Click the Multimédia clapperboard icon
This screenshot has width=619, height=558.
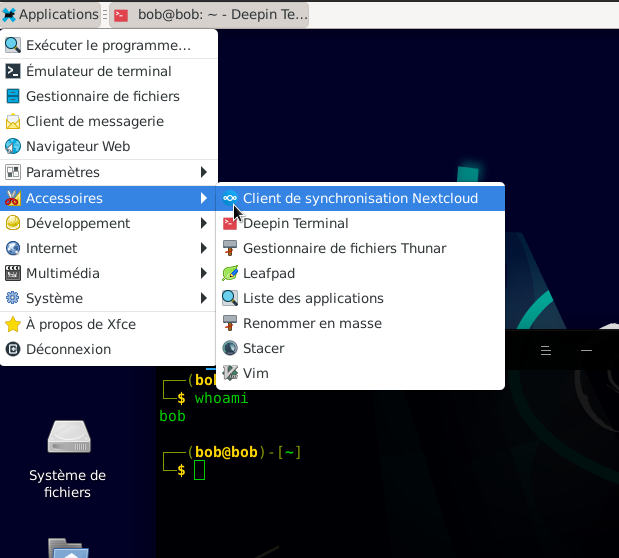coord(13,273)
